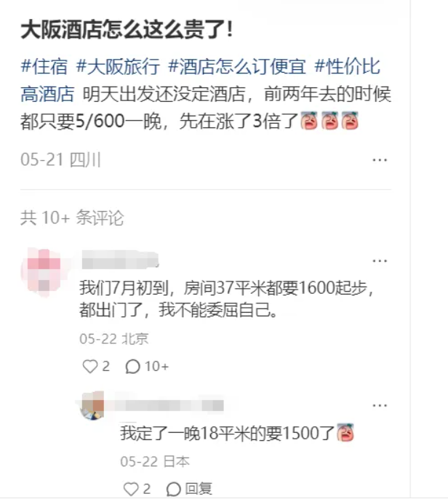
Task: Click the reply author's avatar
Action: tap(92, 406)
